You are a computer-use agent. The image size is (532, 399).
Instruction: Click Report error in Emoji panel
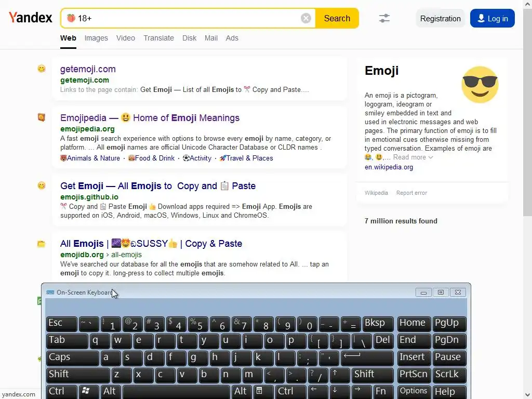pos(411,193)
